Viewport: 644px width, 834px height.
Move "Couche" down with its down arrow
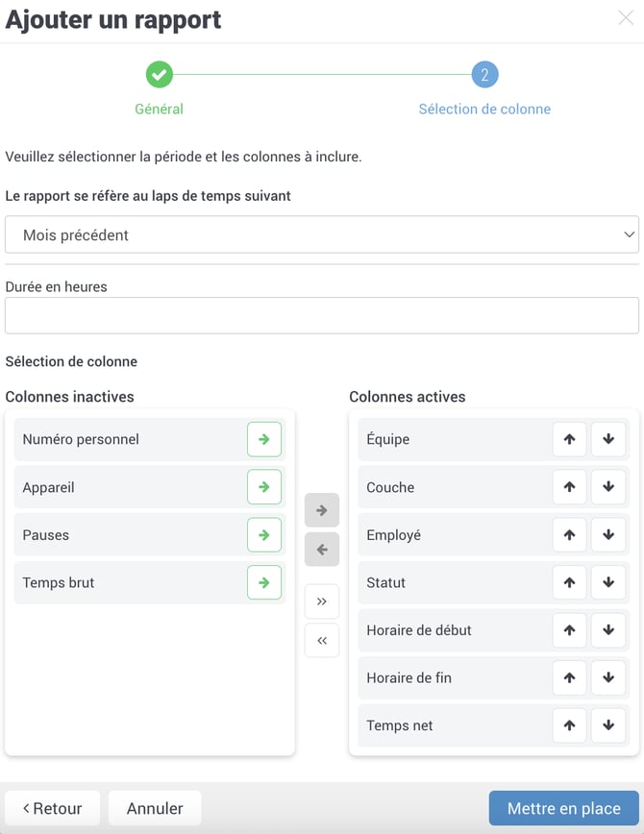(x=608, y=487)
